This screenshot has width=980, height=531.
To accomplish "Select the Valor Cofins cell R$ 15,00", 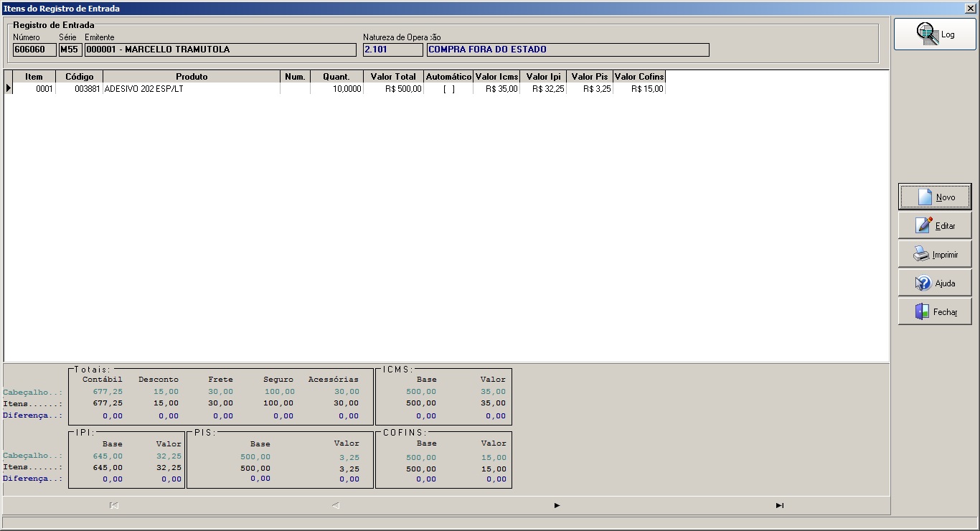I will pyautogui.click(x=639, y=89).
